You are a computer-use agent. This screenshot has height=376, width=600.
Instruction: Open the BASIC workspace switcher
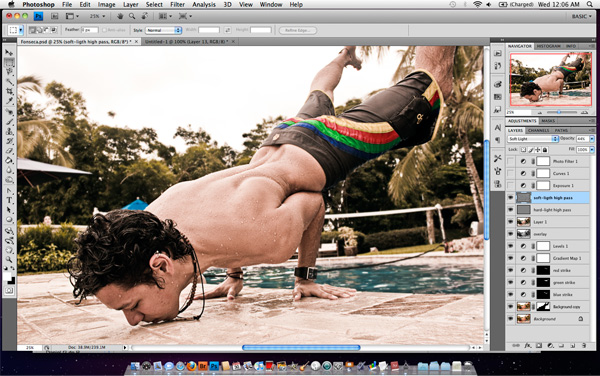582,16
